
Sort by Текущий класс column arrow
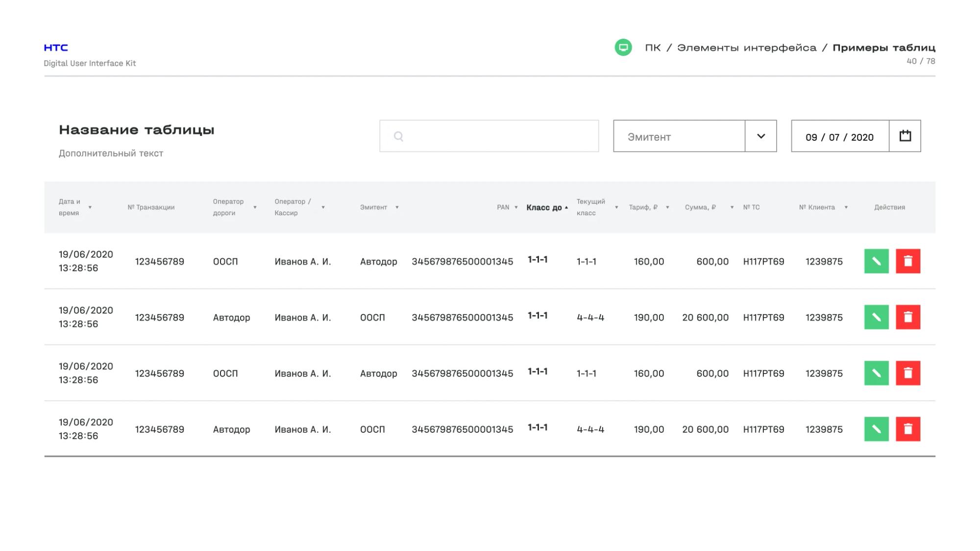616,207
